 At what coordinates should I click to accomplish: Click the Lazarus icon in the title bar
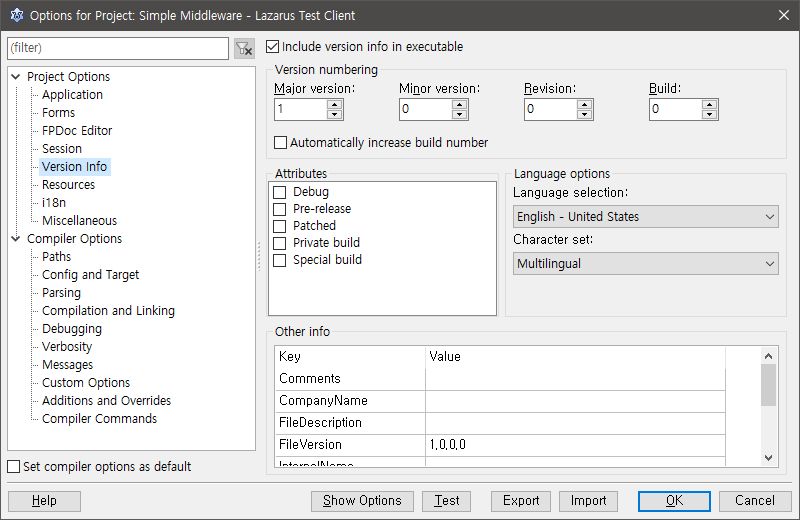15,15
